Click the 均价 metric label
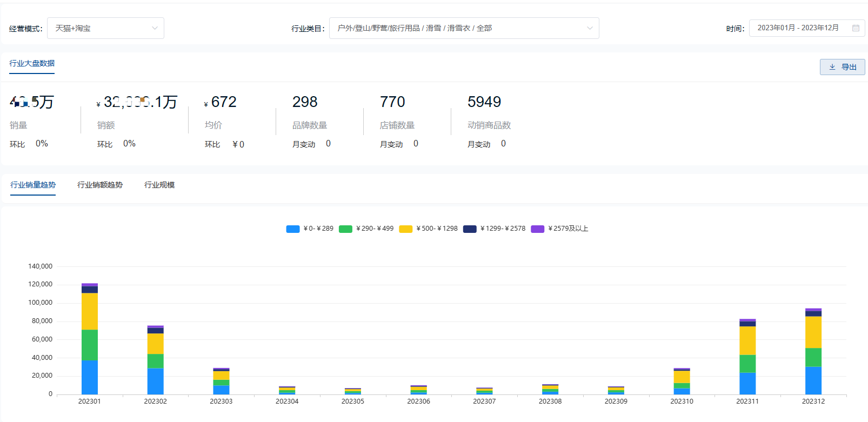Viewport: 868px width, 422px height. (x=213, y=125)
